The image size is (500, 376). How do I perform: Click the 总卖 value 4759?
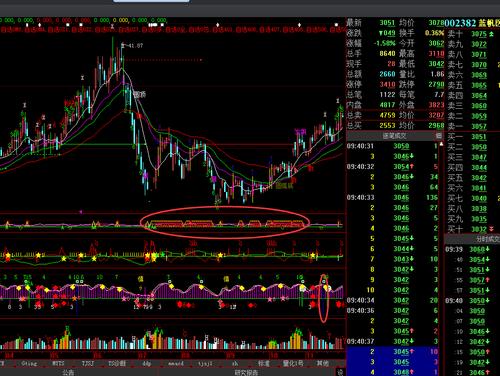coord(387,115)
